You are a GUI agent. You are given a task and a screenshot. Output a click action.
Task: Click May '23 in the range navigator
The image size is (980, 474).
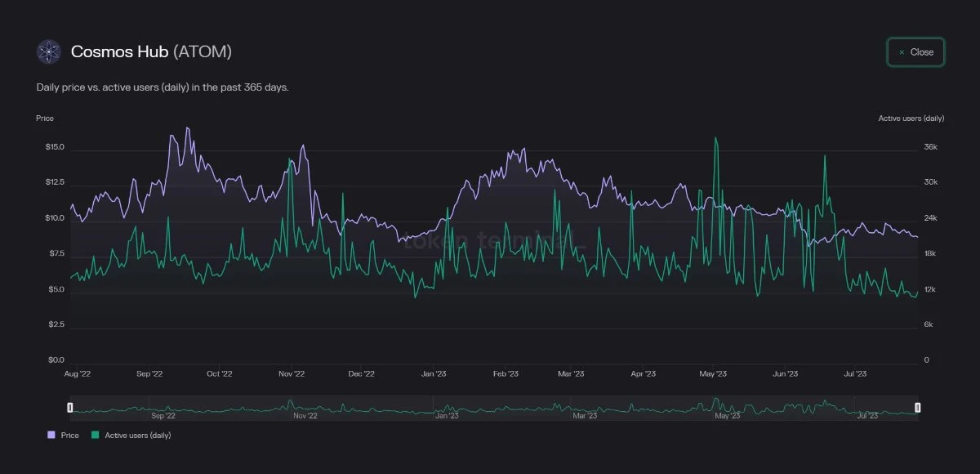(727, 415)
